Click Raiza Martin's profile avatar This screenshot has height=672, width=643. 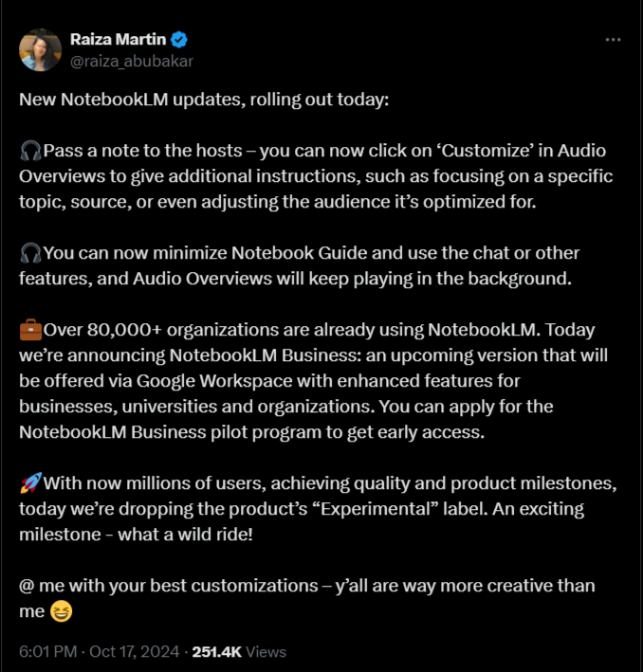click(x=40, y=49)
